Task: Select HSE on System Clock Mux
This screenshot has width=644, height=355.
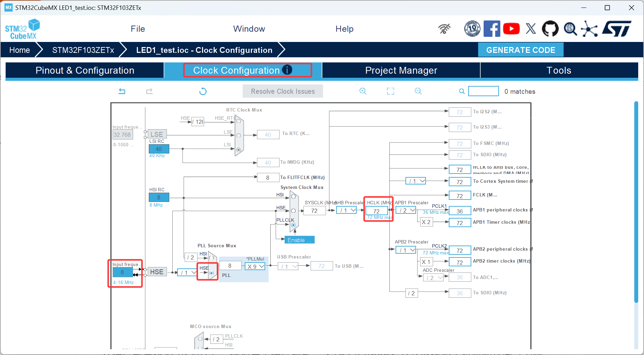Action: [x=293, y=211]
